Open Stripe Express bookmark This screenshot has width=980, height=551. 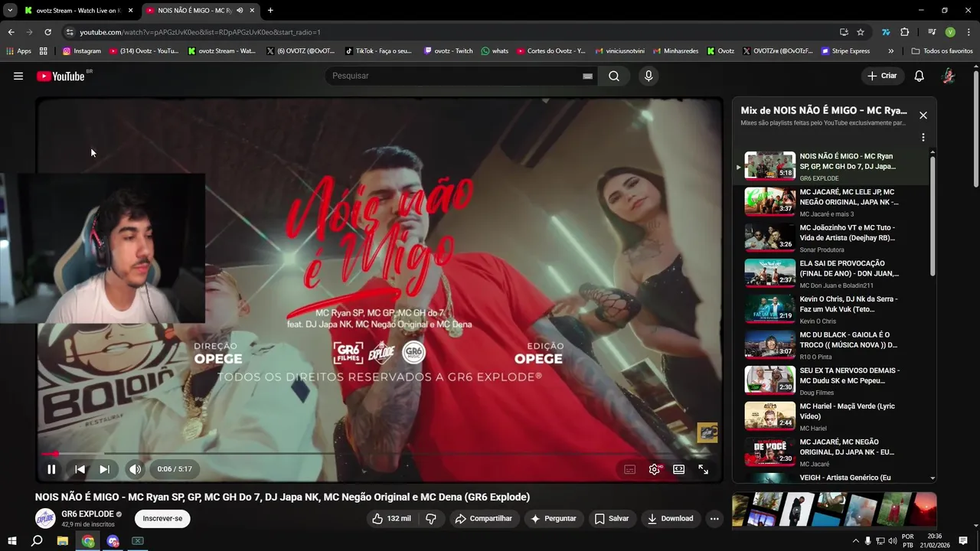click(x=845, y=51)
